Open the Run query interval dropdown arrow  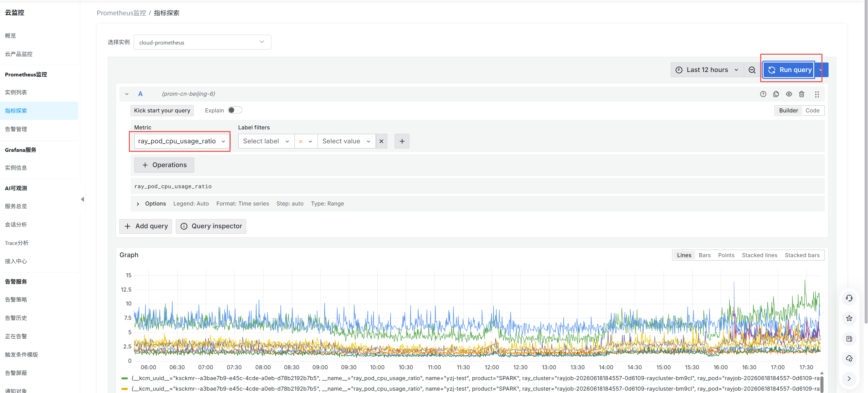click(x=821, y=70)
